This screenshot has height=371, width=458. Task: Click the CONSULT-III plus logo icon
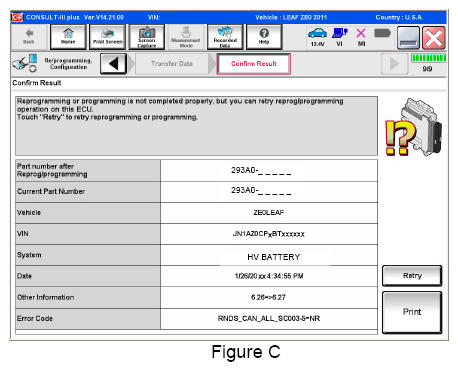coord(17,17)
